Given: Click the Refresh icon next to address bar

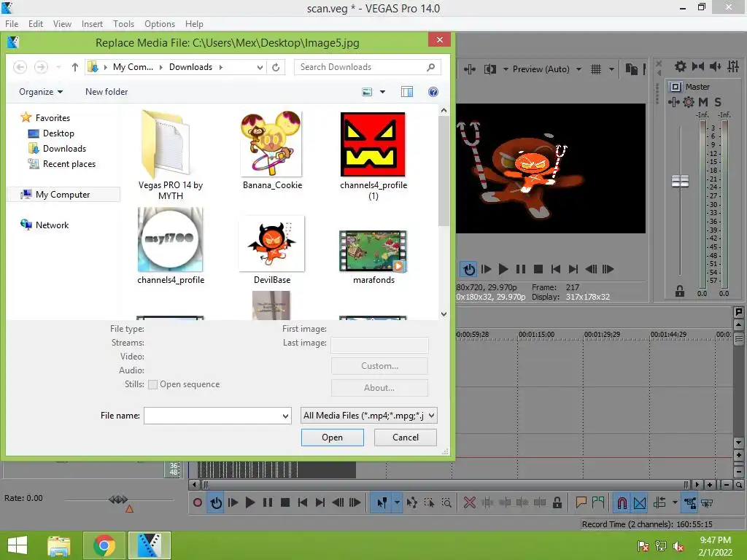Looking at the screenshot, I should click(x=276, y=67).
